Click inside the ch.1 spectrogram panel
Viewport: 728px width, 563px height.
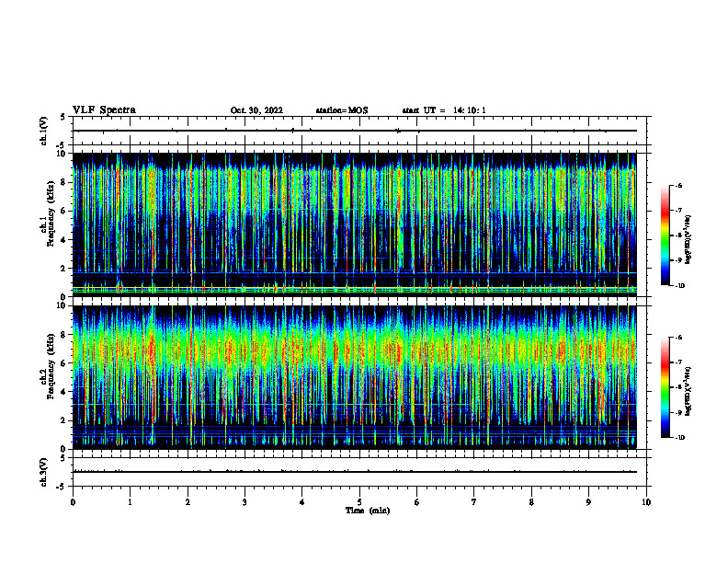tap(355, 224)
